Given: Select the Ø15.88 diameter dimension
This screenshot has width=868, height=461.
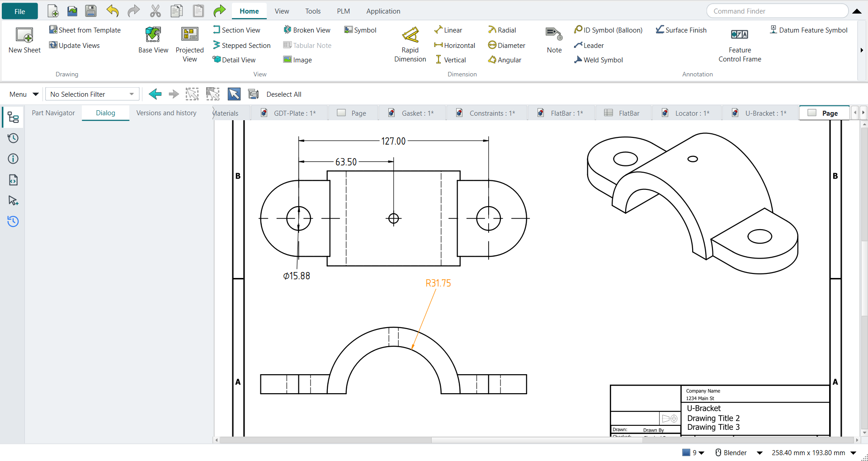Looking at the screenshot, I should point(297,276).
